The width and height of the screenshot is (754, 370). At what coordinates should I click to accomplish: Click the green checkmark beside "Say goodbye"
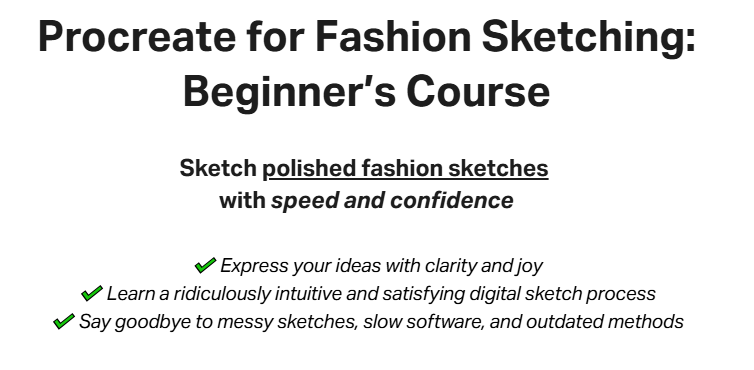tap(64, 321)
